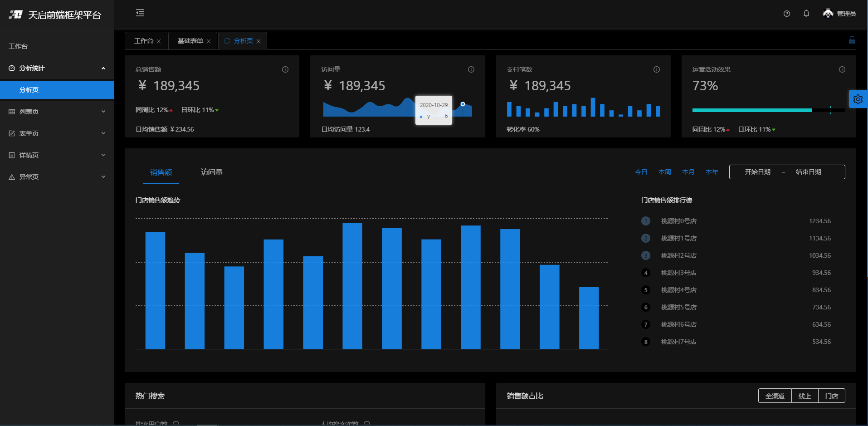Image resolution: width=868 pixels, height=426 pixels.
Task: Click 异常页 warning icon
Action: [x=12, y=177]
